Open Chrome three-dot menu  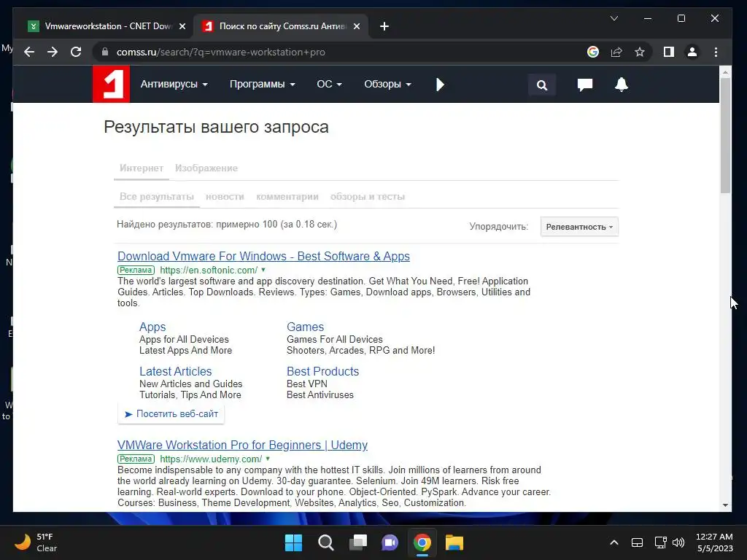716,52
